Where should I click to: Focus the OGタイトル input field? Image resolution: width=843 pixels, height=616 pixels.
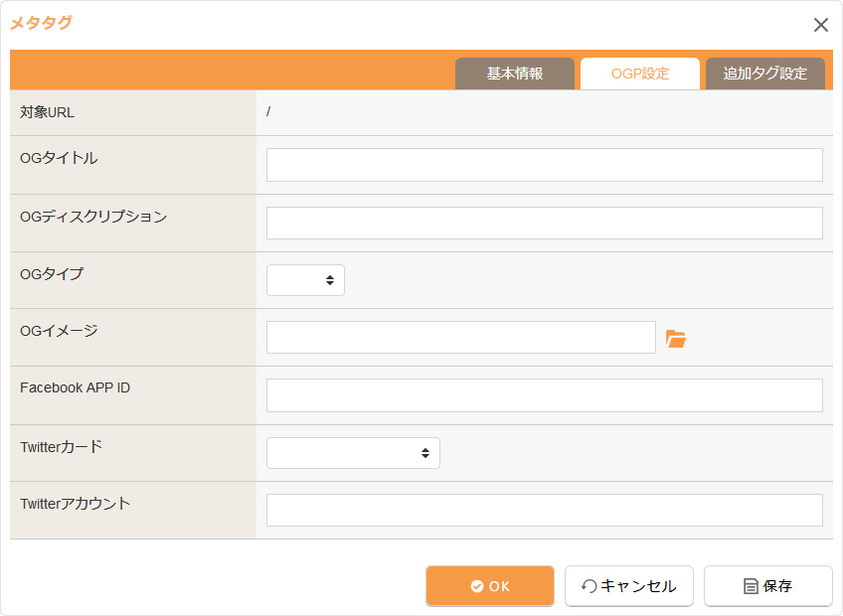545,165
